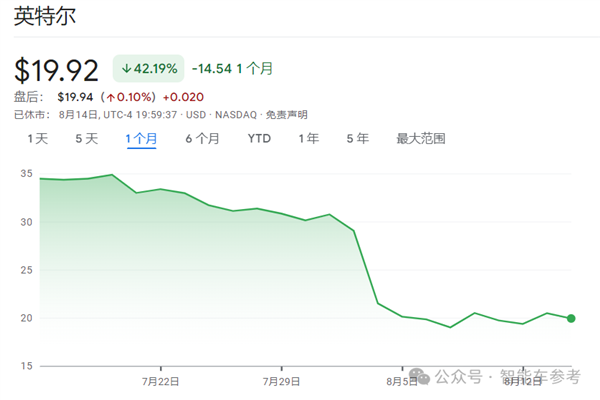Click the green down-arrow 42.19% badge
Screen dimensions: 600x400
coord(148,69)
